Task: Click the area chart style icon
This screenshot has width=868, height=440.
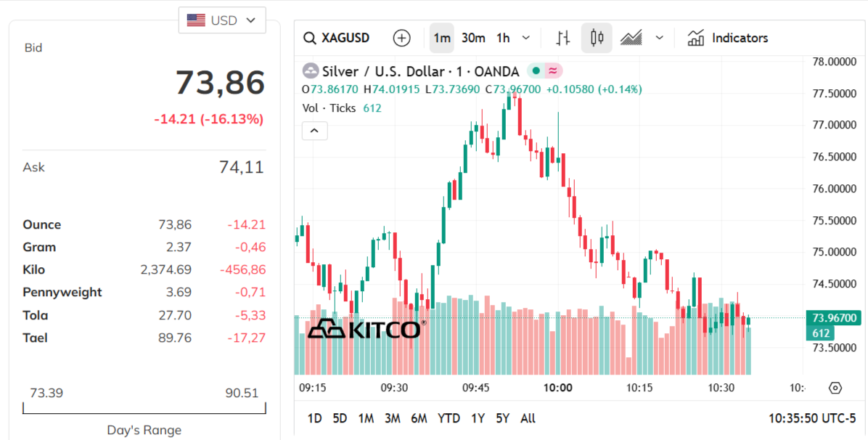Action: (x=631, y=37)
